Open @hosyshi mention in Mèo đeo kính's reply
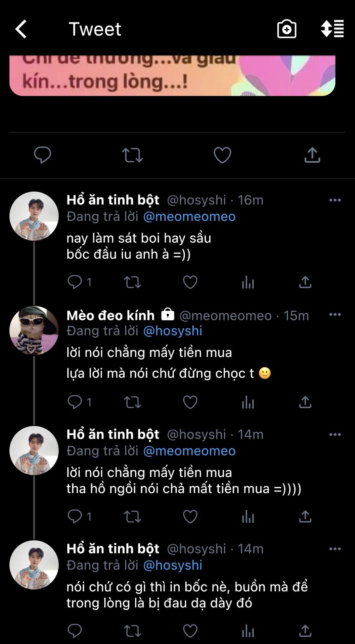Image resolution: width=355 pixels, height=644 pixels. [x=173, y=331]
